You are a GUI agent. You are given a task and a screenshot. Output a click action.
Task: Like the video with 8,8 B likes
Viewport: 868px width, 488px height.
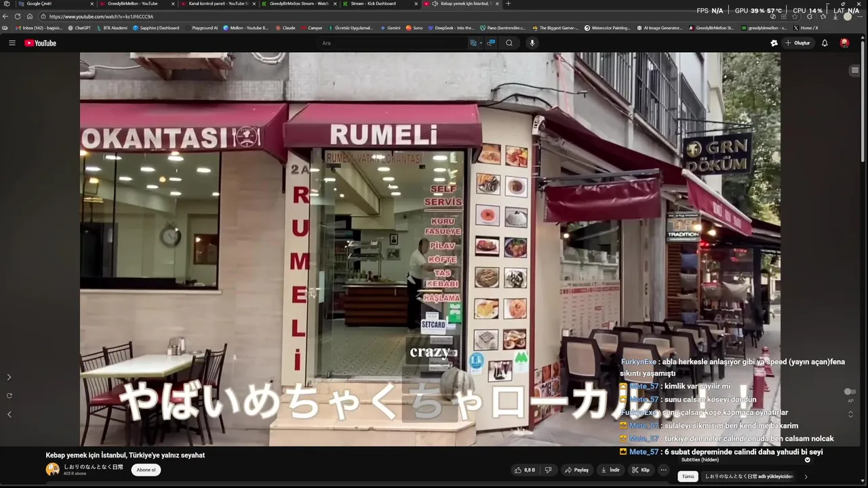[525, 470]
